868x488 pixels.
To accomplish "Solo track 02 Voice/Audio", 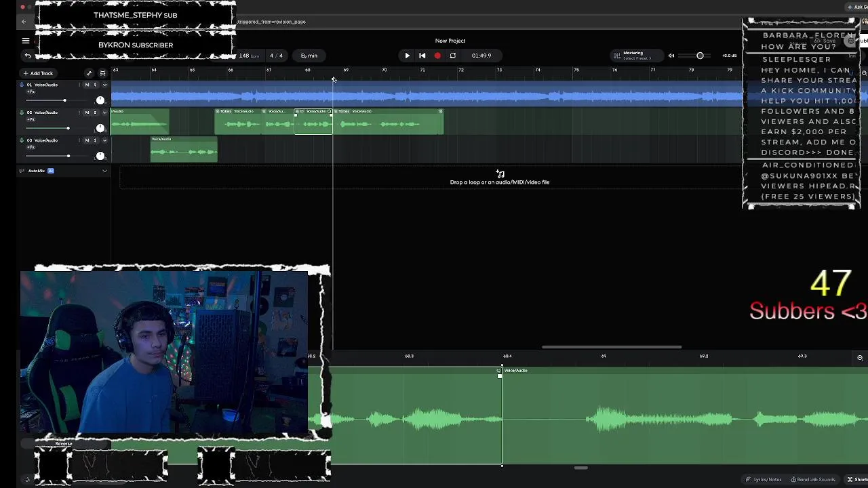I will coord(95,113).
